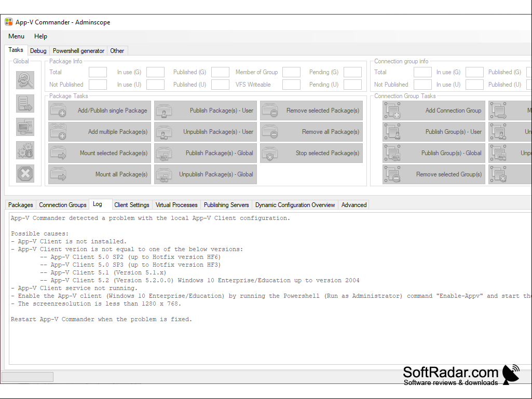The image size is (532, 399).
Task: Click Publish Package(s) - Global
Action: coord(205,153)
